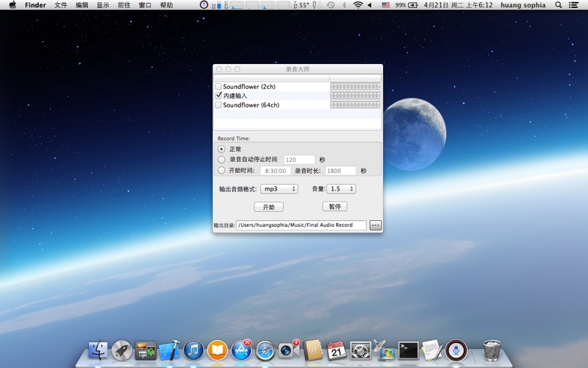
Task: Uncheck the 内建输入 input device
Action: 218,96
